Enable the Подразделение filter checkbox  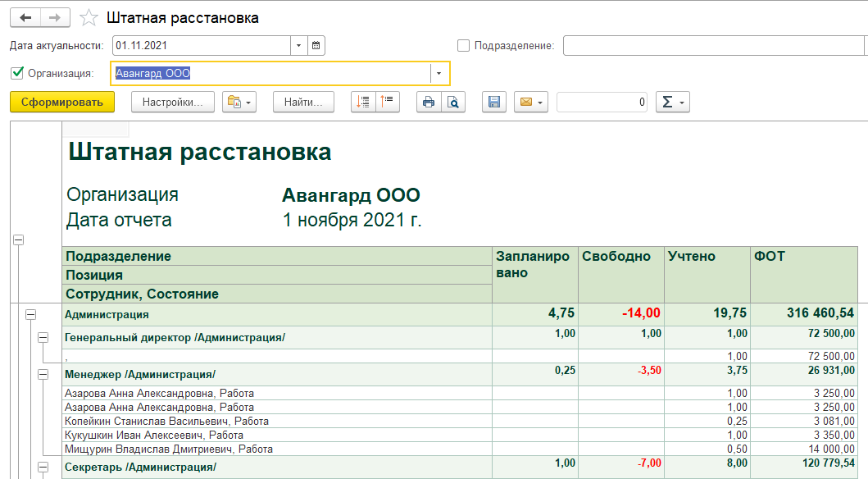[464, 46]
